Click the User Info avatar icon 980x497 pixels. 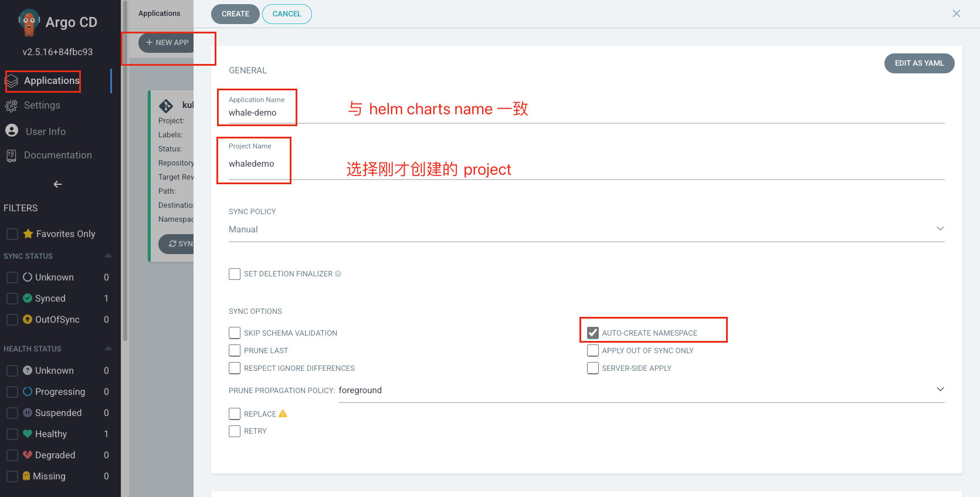[x=12, y=130]
